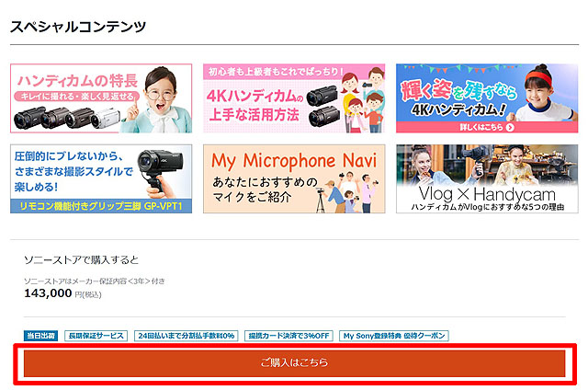Click the ご購入はこちら purchase button
The width and height of the screenshot is (588, 390).
pyautogui.click(x=294, y=362)
